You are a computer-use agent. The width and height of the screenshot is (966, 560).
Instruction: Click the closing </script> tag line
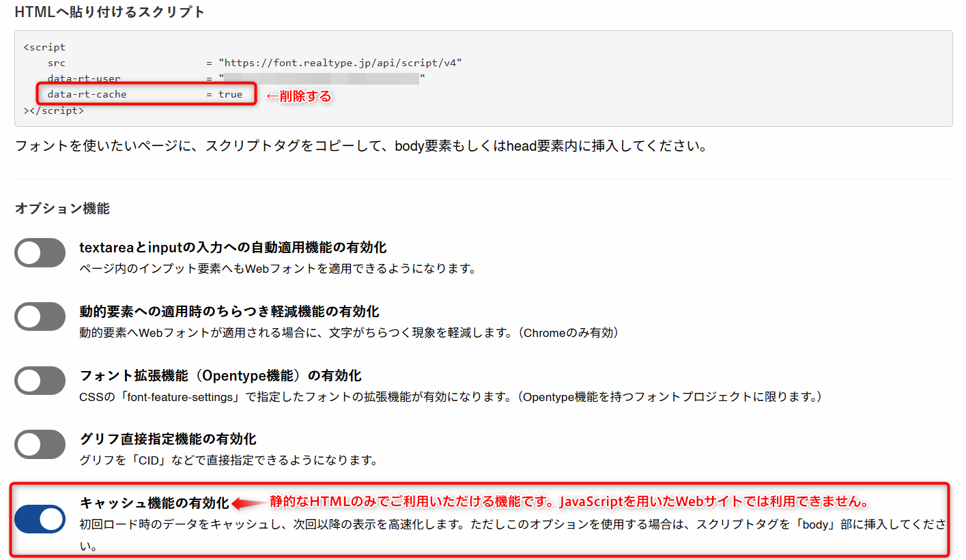(54, 110)
